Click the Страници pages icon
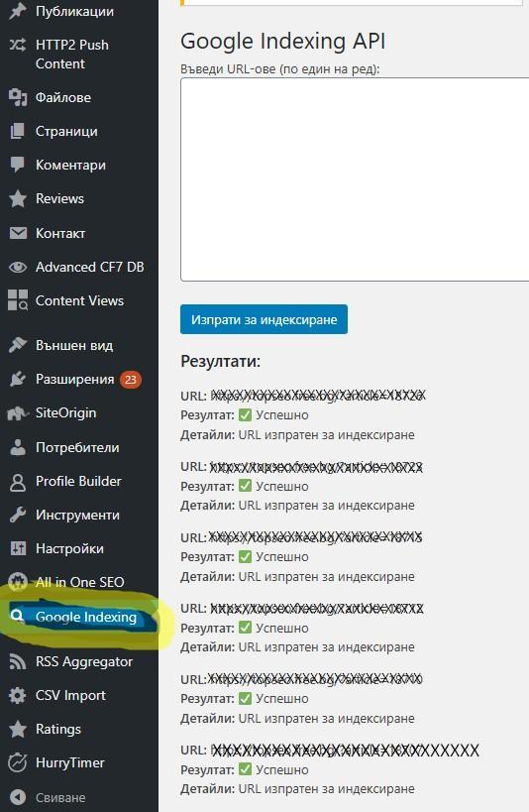529x812 pixels. coord(18,131)
